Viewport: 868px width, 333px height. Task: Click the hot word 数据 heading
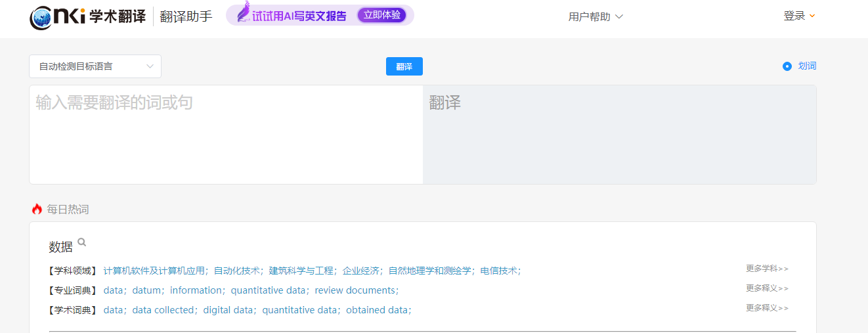61,248
